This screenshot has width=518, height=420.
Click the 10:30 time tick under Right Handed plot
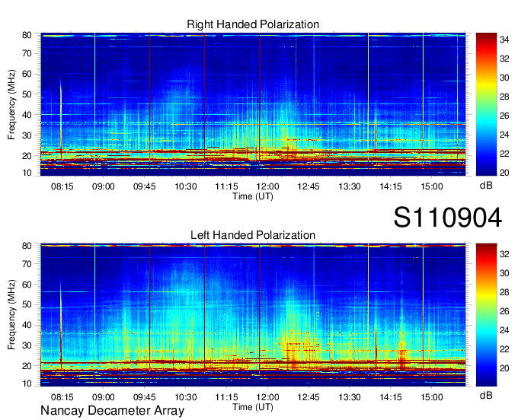pos(186,186)
